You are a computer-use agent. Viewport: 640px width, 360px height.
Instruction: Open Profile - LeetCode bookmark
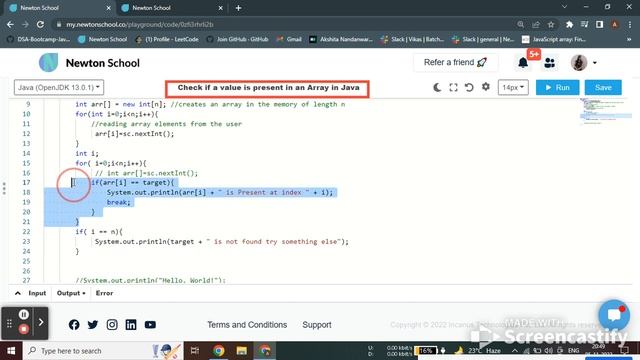click(167, 39)
